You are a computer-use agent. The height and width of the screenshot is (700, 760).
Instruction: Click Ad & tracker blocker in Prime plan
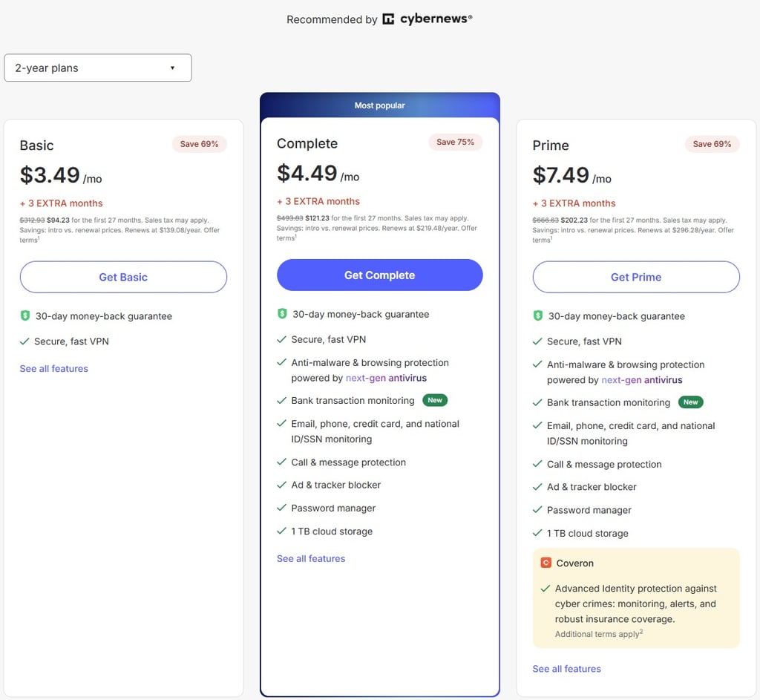pos(592,487)
